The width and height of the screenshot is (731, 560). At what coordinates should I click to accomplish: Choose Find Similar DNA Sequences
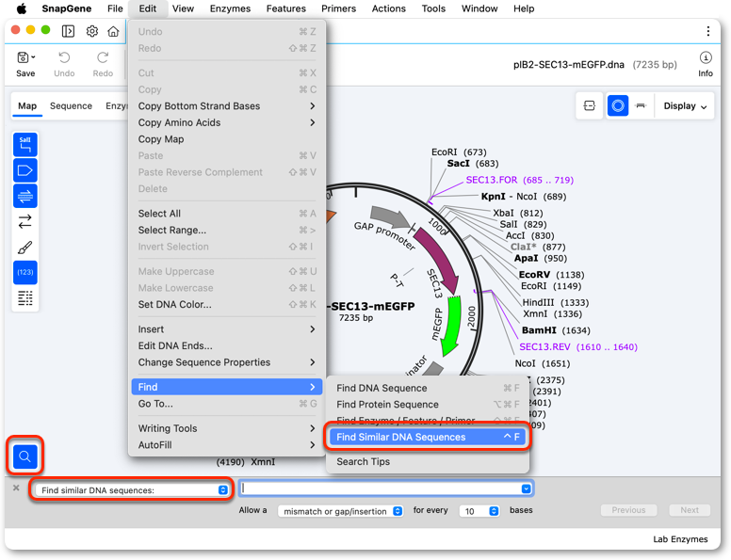pyautogui.click(x=428, y=437)
